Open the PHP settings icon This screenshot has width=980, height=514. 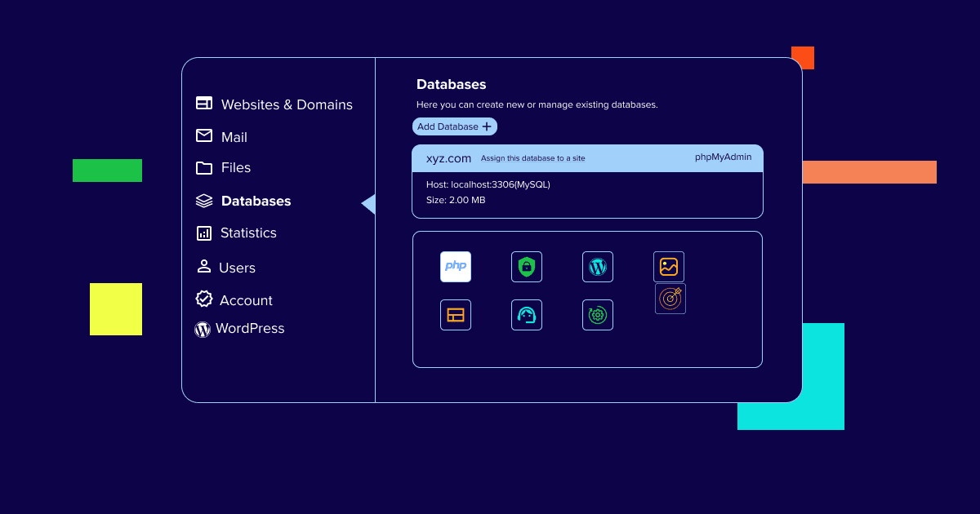pyautogui.click(x=456, y=267)
